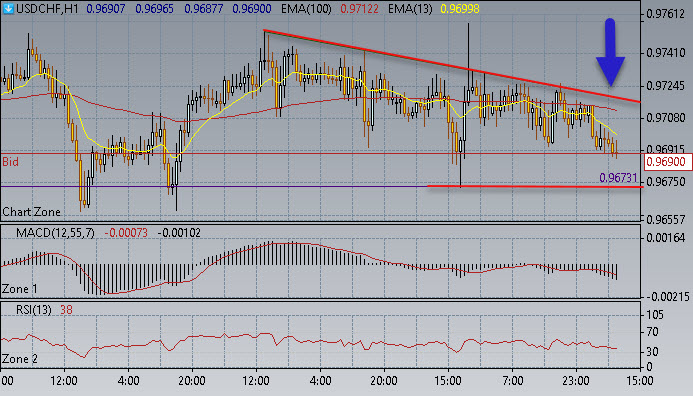Click the RSI value 38

coord(66,310)
